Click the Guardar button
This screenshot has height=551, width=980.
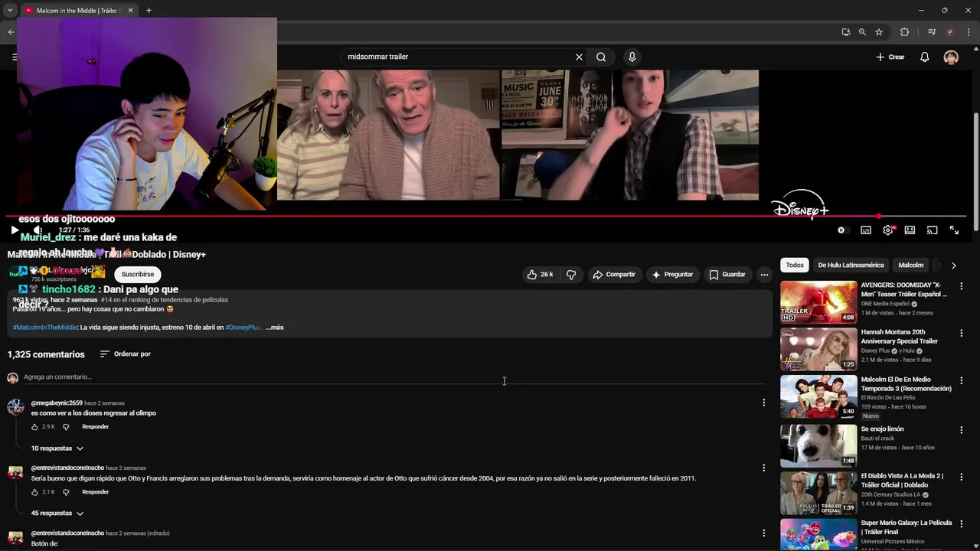(x=727, y=274)
